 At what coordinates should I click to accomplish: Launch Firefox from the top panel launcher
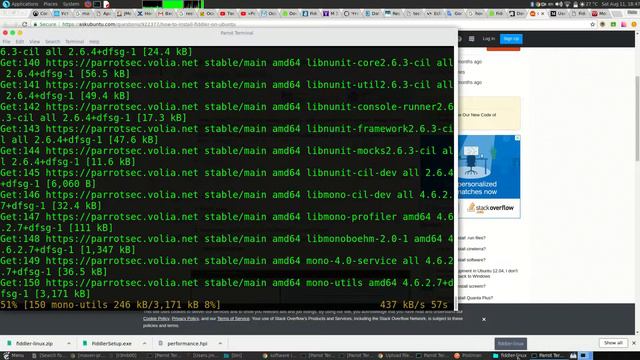click(x=88, y=4)
